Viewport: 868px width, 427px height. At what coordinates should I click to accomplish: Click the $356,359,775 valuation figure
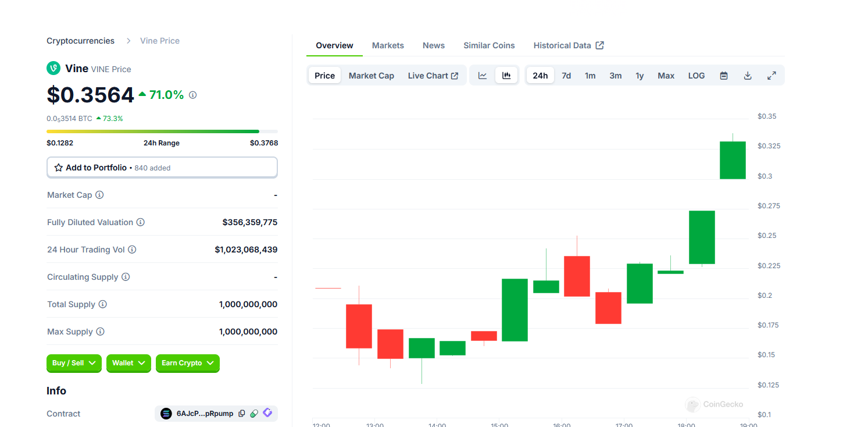(250, 222)
